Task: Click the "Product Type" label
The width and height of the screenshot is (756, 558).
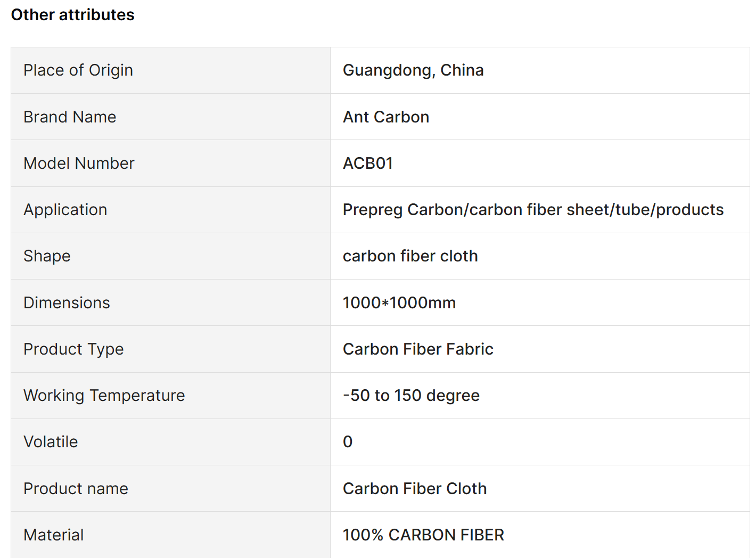Action: 73,349
